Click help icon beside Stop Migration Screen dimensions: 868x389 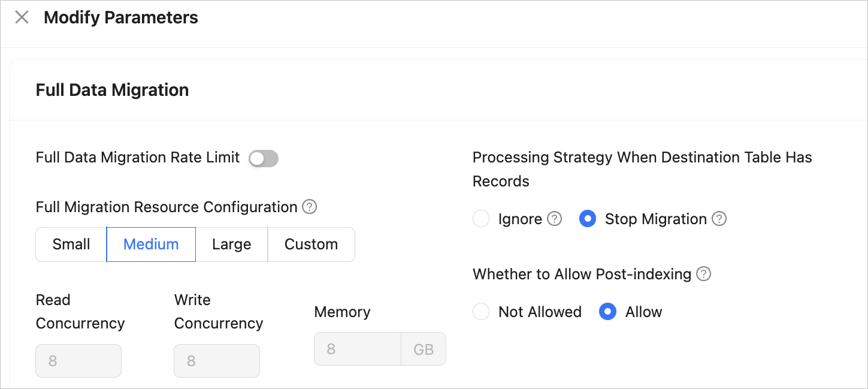719,219
